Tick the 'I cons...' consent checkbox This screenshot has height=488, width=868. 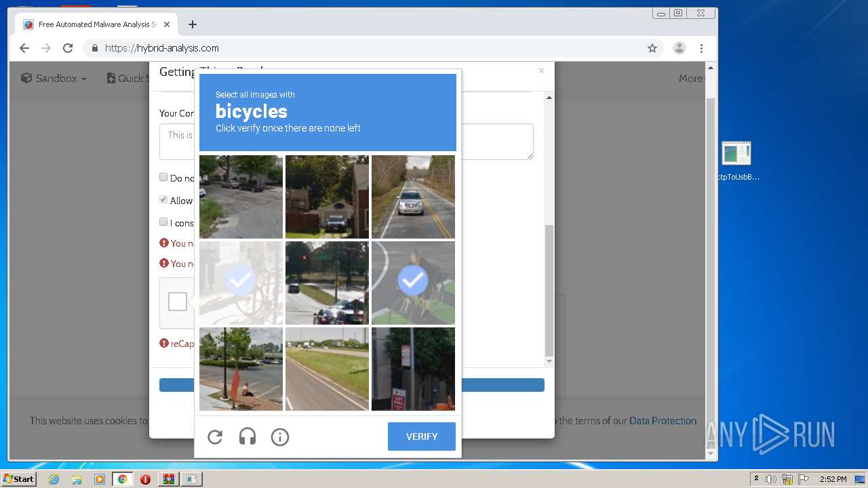pos(163,222)
